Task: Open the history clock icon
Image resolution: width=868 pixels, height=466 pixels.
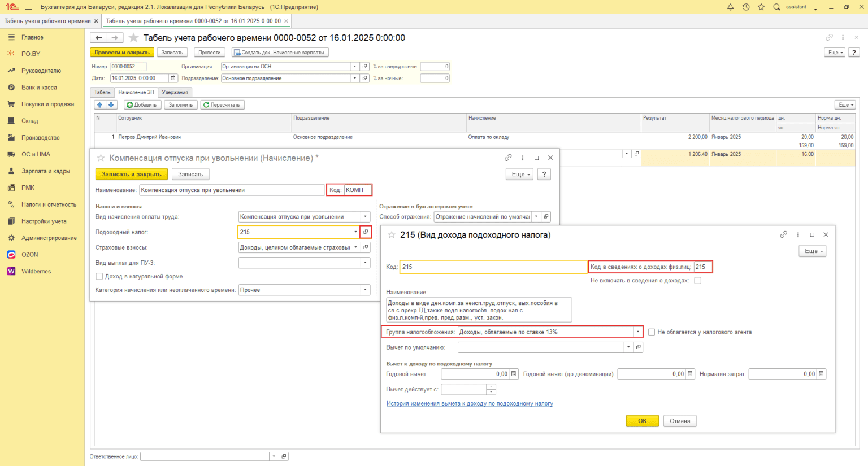Action: (746, 7)
